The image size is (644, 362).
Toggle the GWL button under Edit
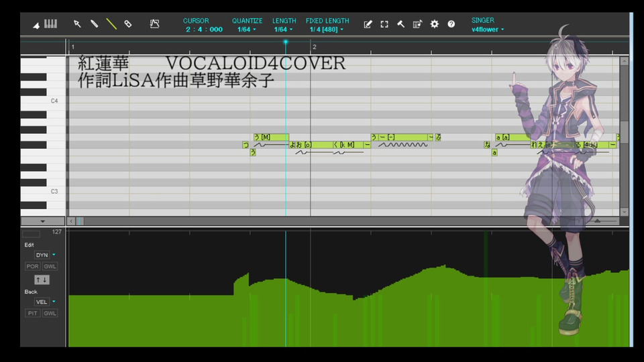click(x=50, y=266)
